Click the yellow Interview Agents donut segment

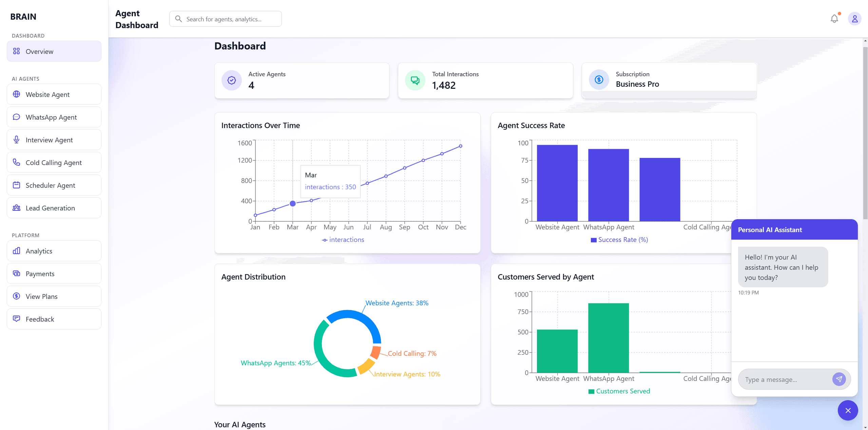point(366,366)
